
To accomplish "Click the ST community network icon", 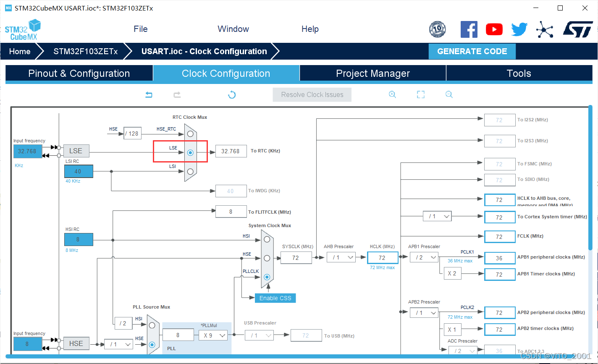I will [x=545, y=29].
